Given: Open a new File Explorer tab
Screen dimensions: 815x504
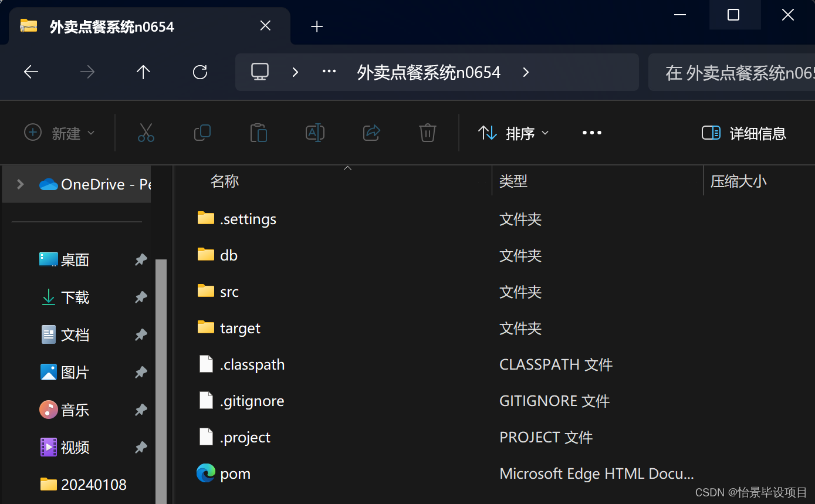Looking at the screenshot, I should [x=317, y=26].
